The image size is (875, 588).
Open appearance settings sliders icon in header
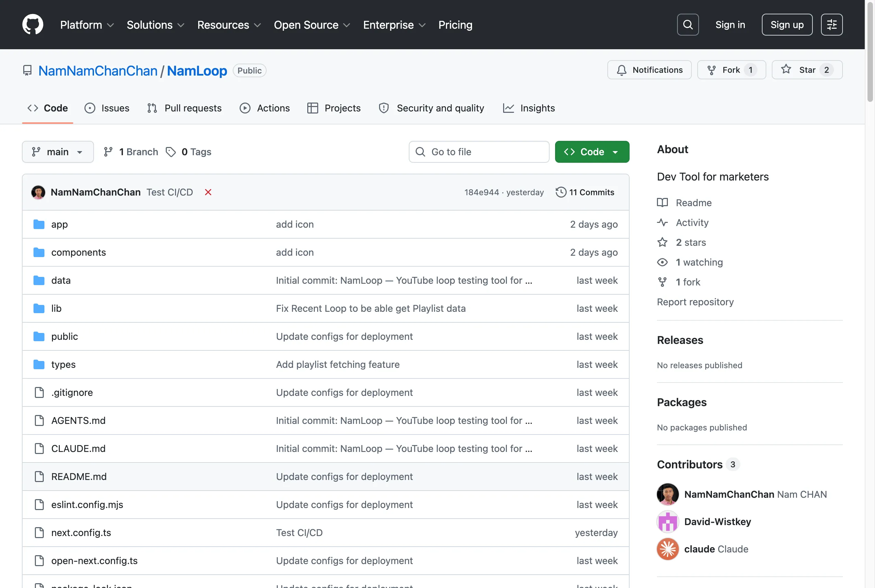832,25
